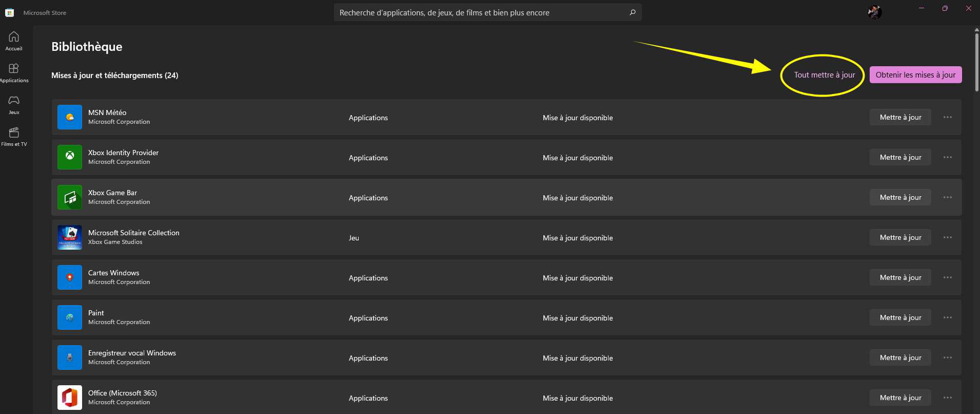
Task: Select the Cartes Windows name
Action: click(x=113, y=273)
